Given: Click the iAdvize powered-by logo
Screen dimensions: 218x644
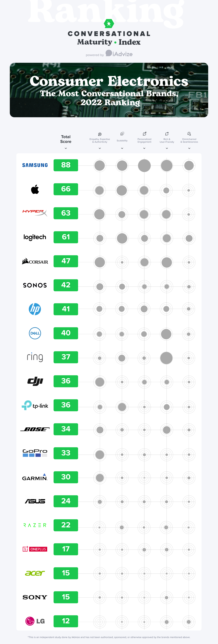Looking at the screenshot, I should 119,54.
